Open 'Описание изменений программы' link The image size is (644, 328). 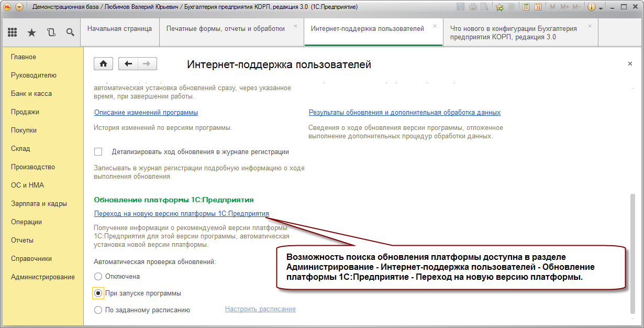[146, 112]
